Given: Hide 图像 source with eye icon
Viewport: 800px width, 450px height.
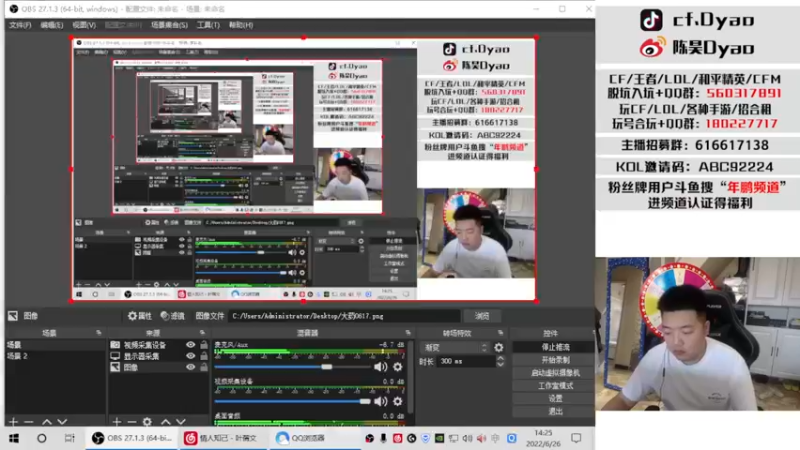Looking at the screenshot, I should click(x=190, y=367).
